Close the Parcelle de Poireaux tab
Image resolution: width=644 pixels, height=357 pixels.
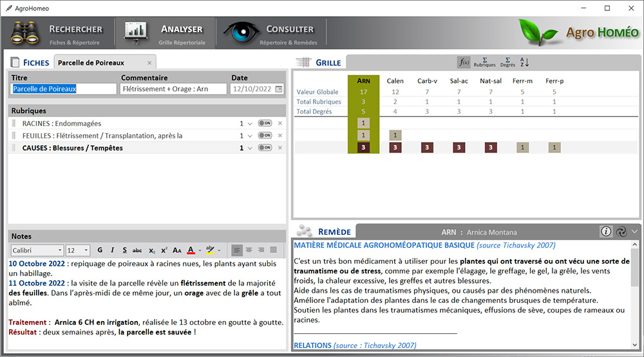[x=149, y=63]
